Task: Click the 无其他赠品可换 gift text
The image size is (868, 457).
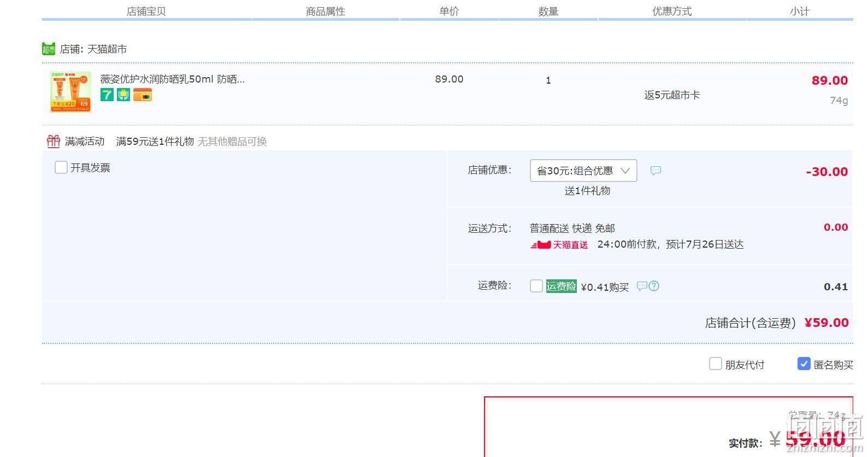Action: pos(232,142)
